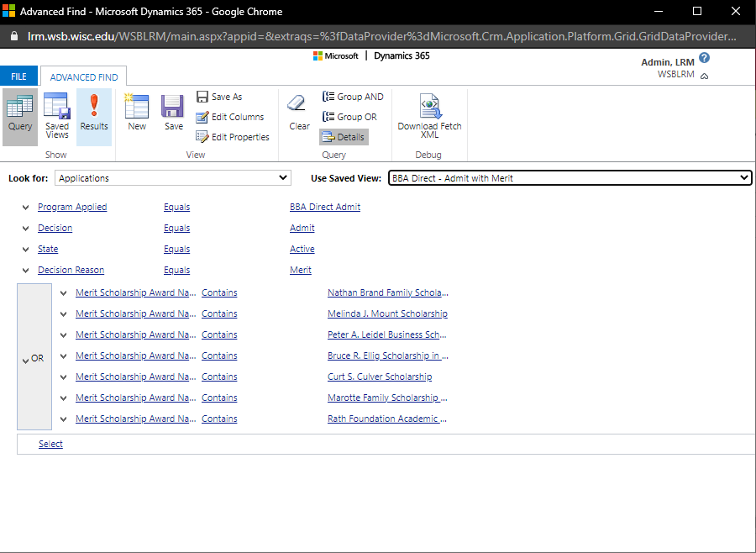Open the Use Saved View dropdown

(x=570, y=178)
